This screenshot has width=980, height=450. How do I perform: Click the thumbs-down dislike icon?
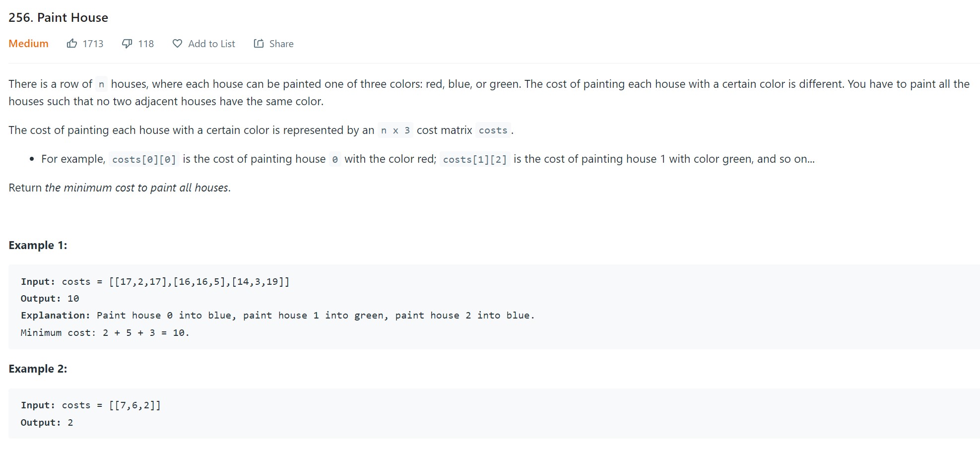(127, 44)
